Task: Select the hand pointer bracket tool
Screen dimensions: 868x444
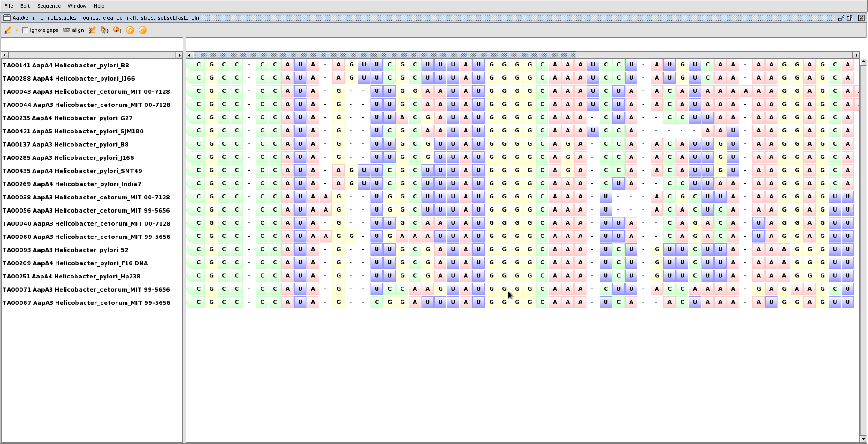Action: coord(104,30)
